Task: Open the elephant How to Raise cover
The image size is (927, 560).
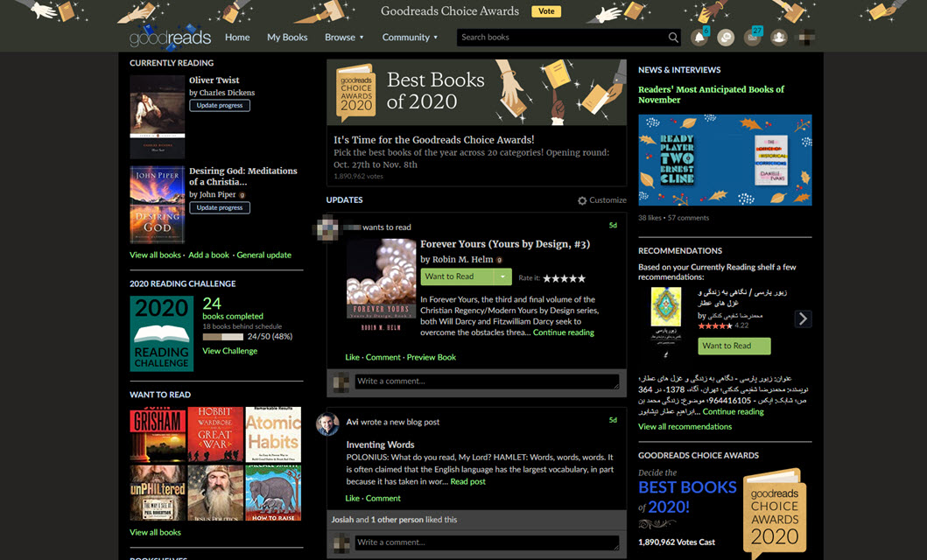Action: pyautogui.click(x=273, y=493)
